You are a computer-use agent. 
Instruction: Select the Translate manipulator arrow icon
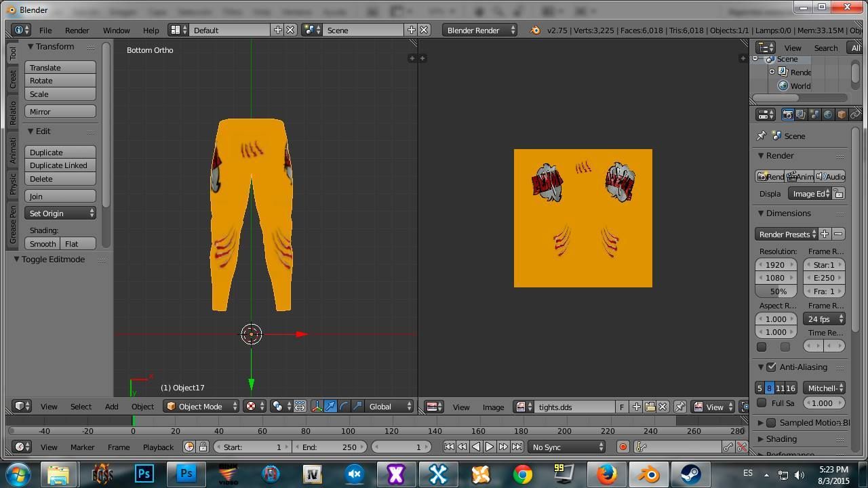click(x=330, y=406)
